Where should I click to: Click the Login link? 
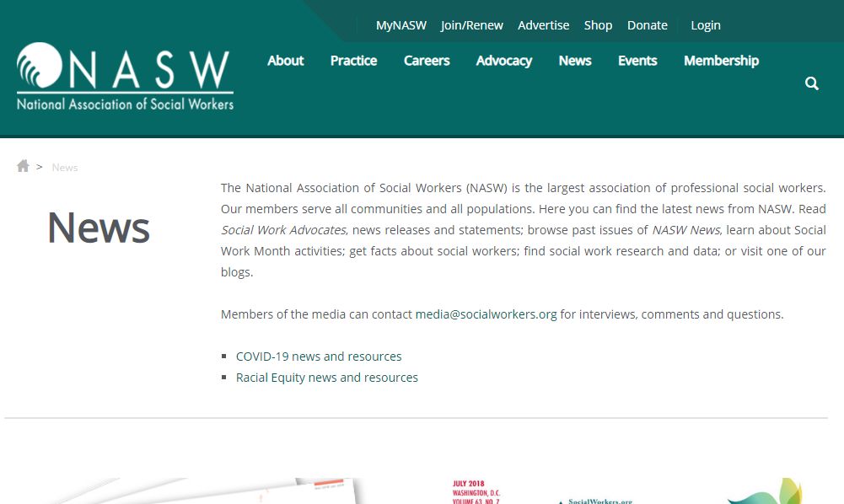pos(706,25)
